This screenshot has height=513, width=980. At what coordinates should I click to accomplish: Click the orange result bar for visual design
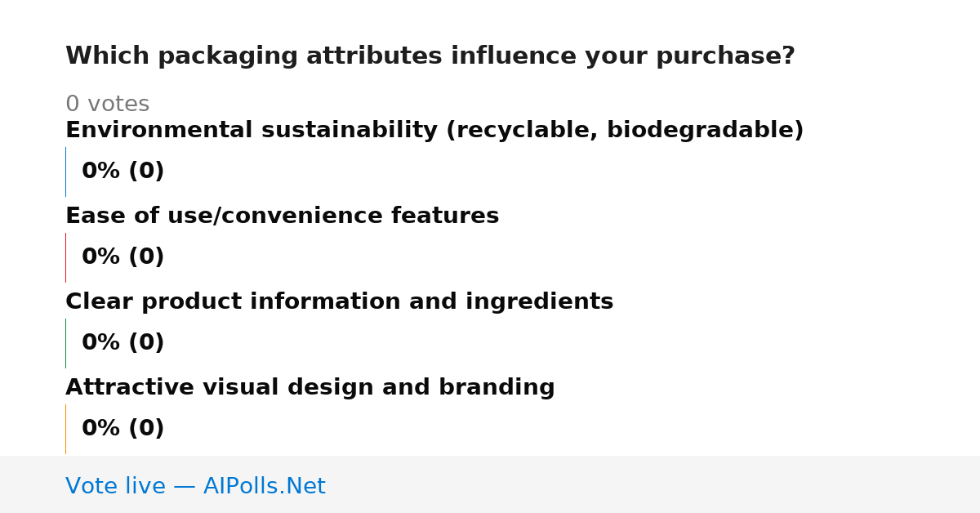click(x=65, y=429)
